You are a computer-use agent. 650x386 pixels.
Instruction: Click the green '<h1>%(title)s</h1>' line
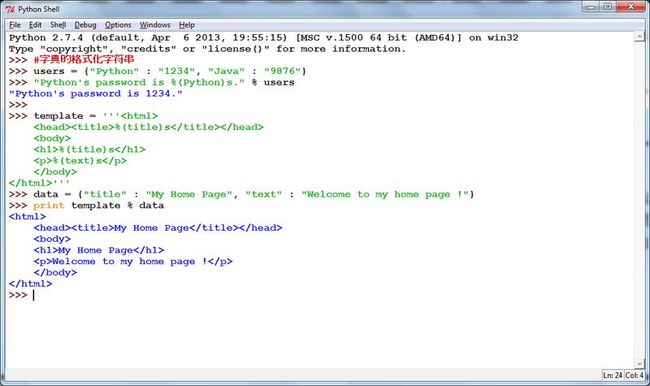(90, 150)
